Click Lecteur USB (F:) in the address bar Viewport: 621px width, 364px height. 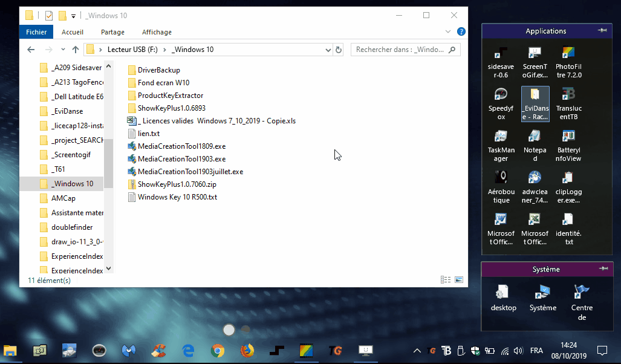pos(132,50)
